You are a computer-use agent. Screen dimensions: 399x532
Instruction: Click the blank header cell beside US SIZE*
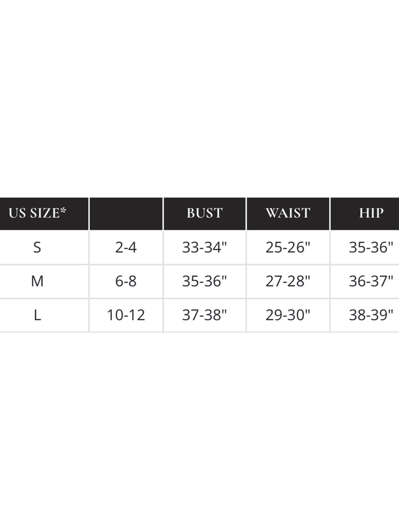(126, 213)
